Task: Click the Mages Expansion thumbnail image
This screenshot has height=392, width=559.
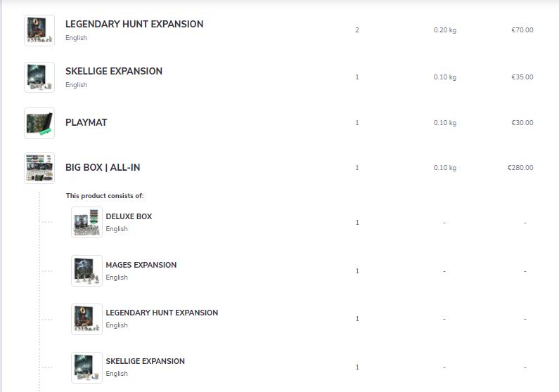Action: pyautogui.click(x=86, y=270)
